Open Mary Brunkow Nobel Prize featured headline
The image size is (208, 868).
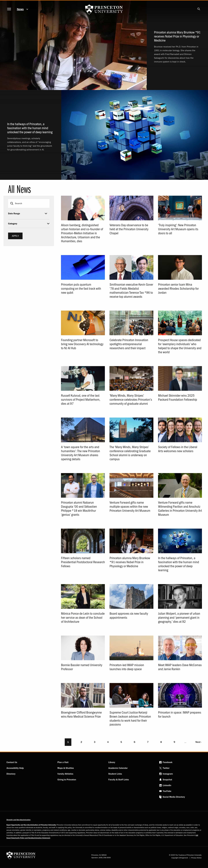pos(177,36)
